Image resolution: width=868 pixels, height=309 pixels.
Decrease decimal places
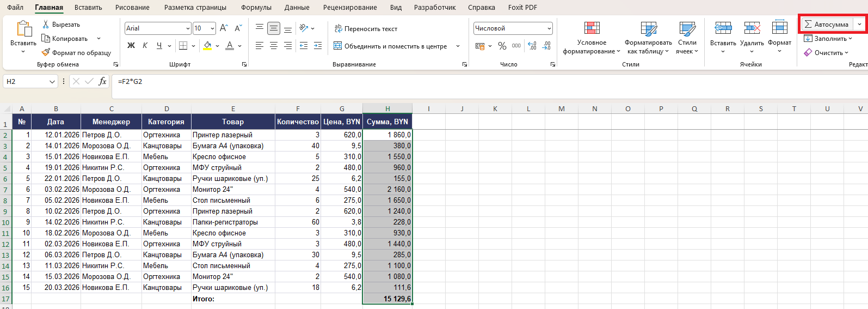tap(546, 46)
